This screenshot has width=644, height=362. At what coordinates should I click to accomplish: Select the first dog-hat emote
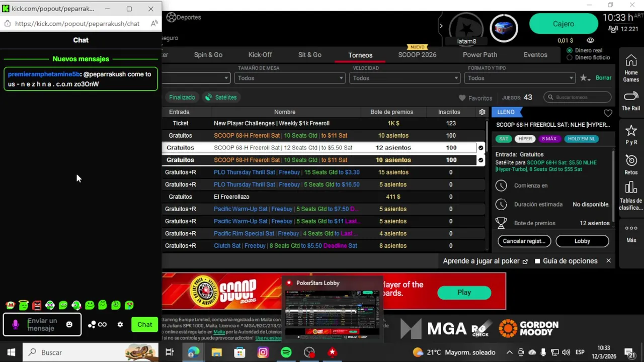50,305
